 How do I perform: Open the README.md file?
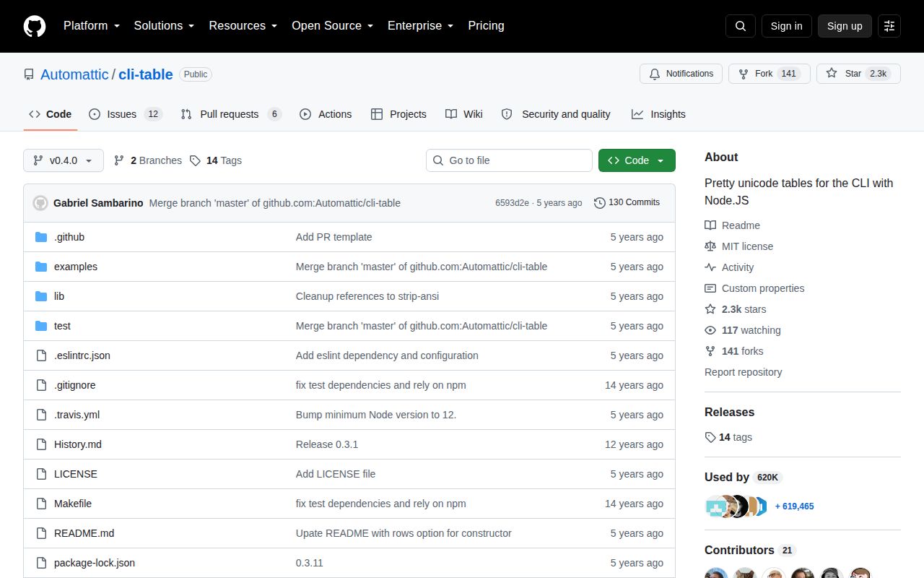click(x=84, y=533)
